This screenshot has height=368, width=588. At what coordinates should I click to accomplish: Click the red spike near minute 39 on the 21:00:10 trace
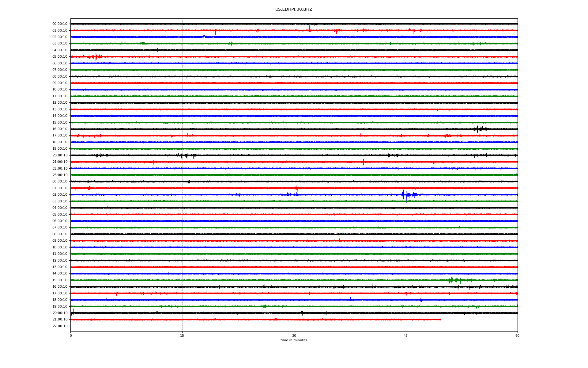364,162
